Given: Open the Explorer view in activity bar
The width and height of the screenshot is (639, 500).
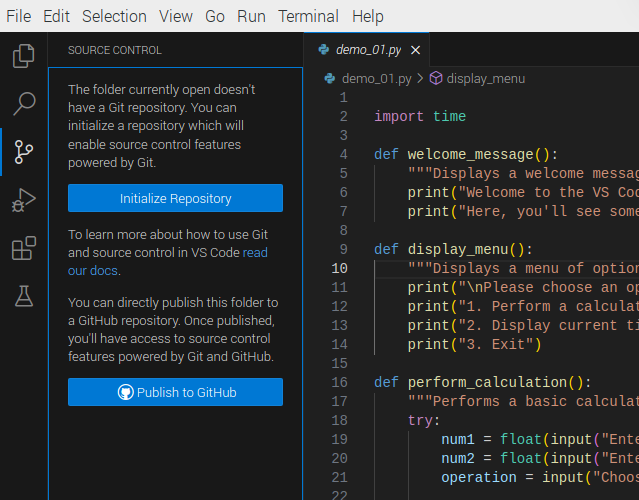Looking at the screenshot, I should pyautogui.click(x=24, y=56).
